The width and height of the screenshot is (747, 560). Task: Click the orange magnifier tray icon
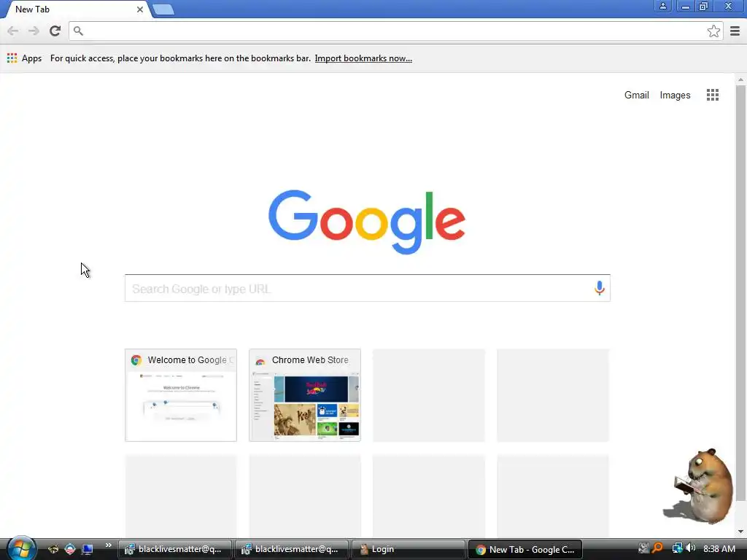click(657, 548)
